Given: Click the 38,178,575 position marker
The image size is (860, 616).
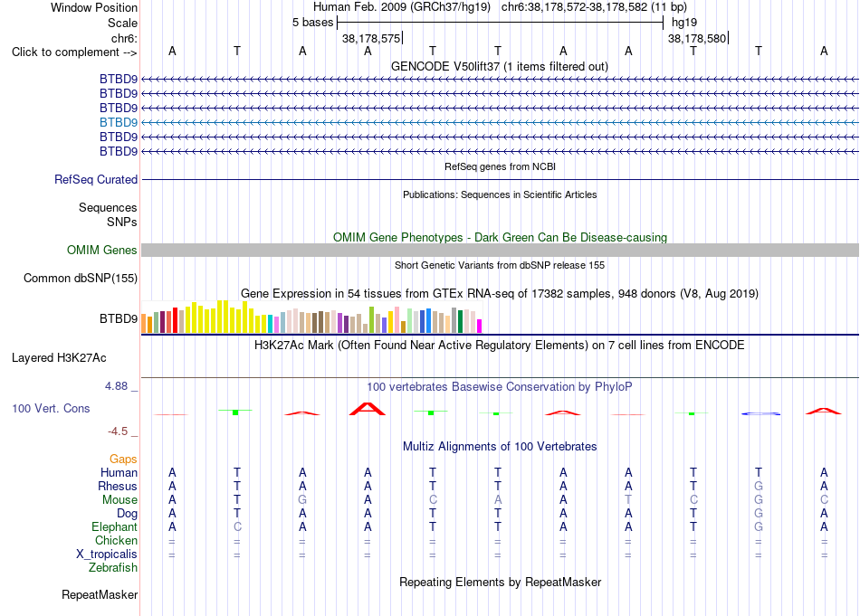Looking at the screenshot, I should point(371,38).
